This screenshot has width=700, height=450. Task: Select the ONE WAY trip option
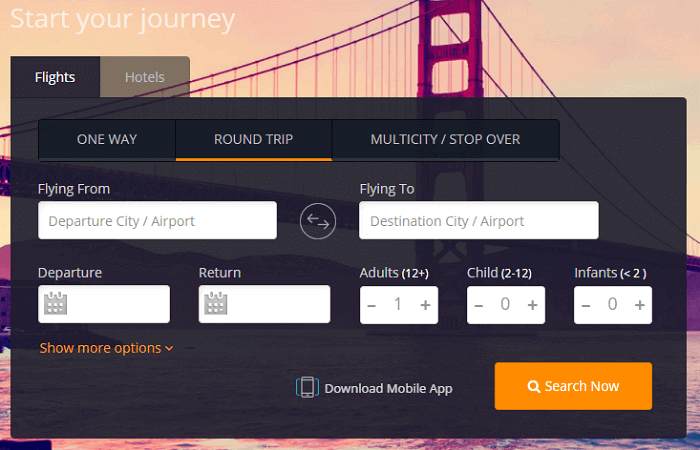[x=107, y=140]
